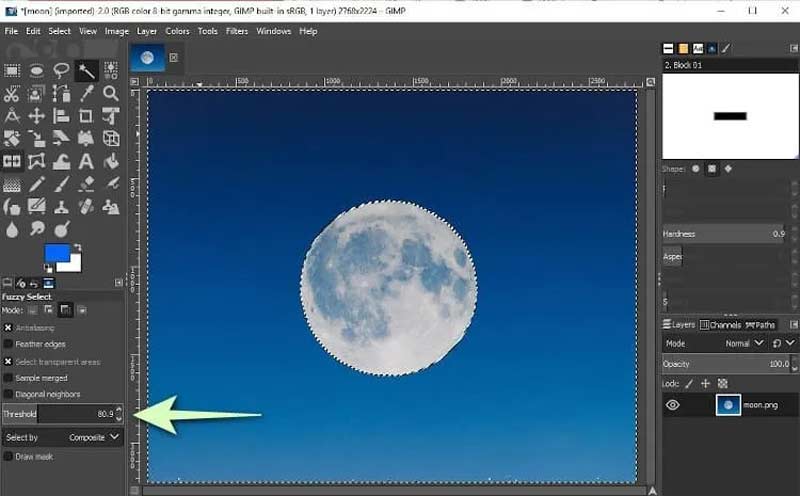Choose the Free Select lasso tool
800x496 pixels.
tap(61, 70)
